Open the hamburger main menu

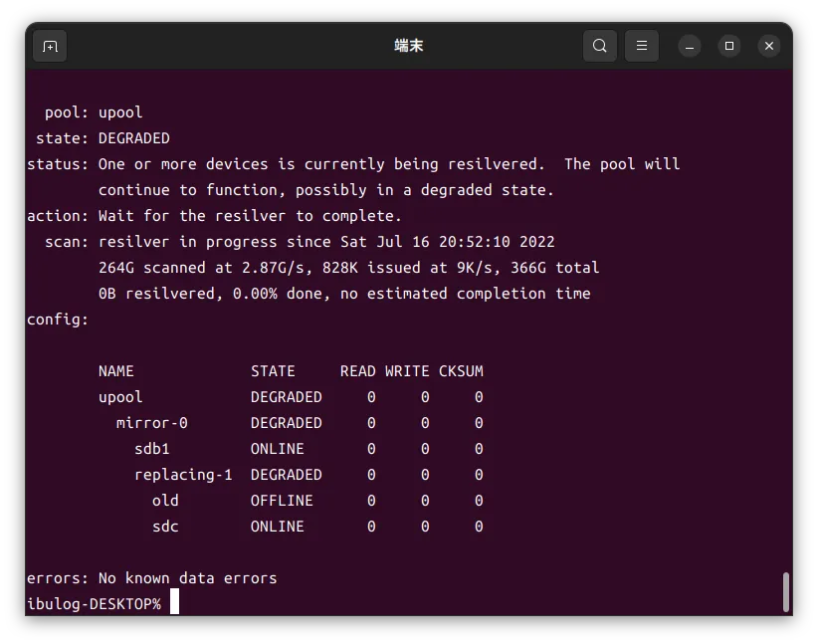(642, 46)
